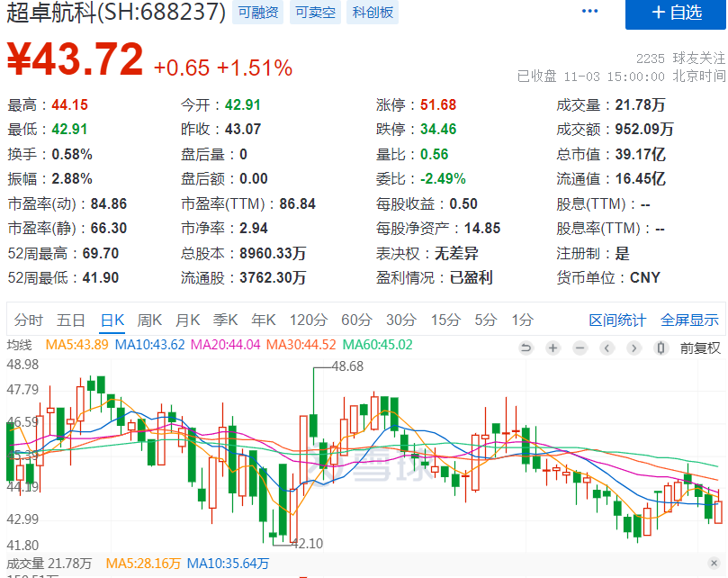728x578 pixels.
Task: Zoom out the K-line chart with minus icon
Action: pos(580,348)
